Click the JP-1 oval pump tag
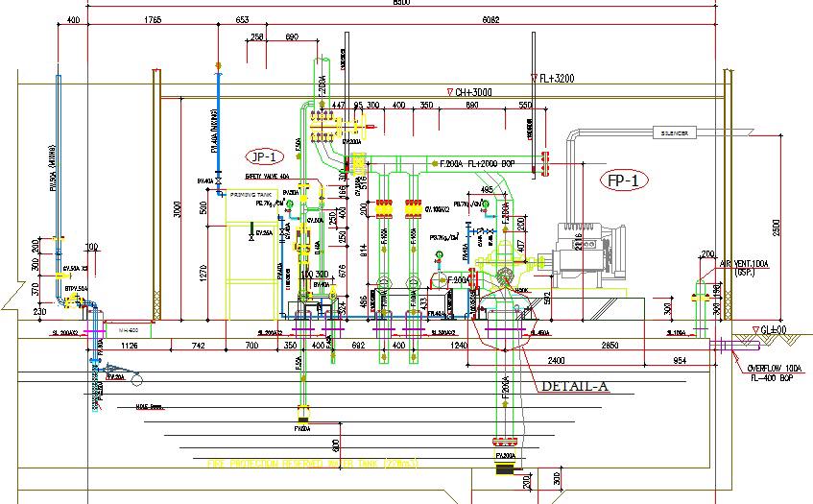 pos(264,156)
